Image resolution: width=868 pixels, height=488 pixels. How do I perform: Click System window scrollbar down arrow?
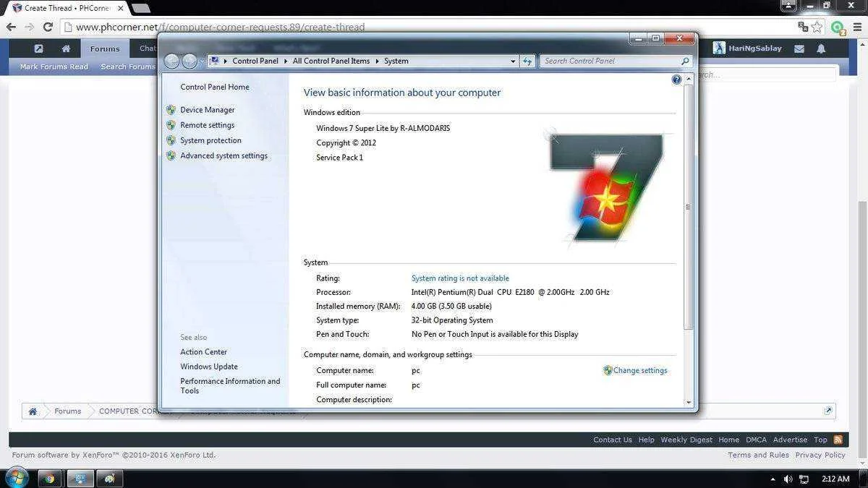click(x=689, y=402)
